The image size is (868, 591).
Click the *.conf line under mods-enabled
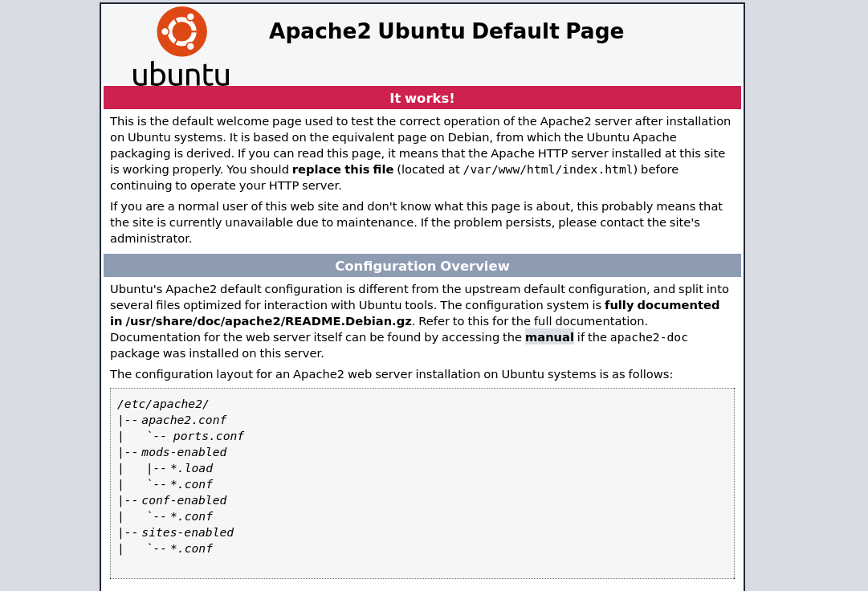point(191,484)
